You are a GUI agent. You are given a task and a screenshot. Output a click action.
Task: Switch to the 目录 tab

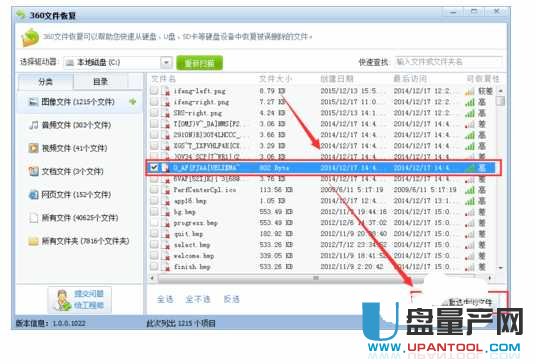pyautogui.click(x=100, y=82)
